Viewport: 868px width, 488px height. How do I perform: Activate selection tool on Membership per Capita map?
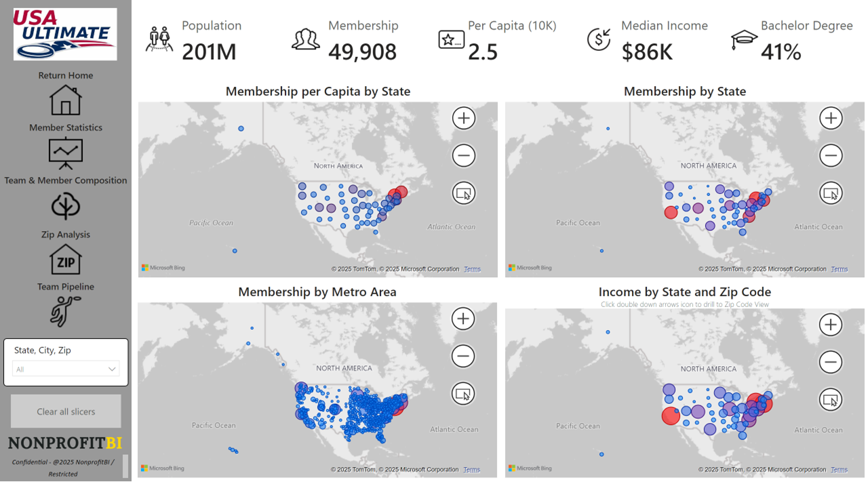tap(464, 193)
